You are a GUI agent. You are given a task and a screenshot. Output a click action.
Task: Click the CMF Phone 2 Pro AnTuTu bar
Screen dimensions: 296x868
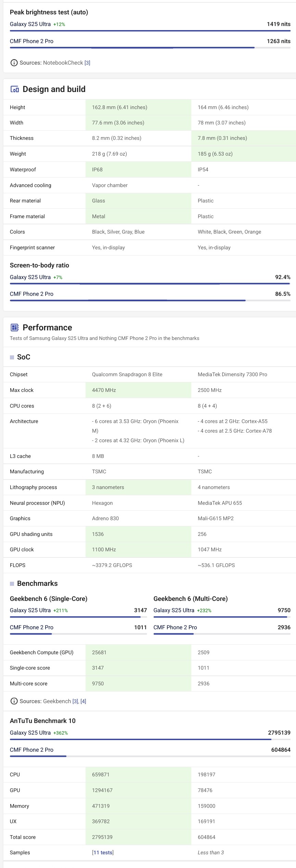pyautogui.click(x=150, y=756)
